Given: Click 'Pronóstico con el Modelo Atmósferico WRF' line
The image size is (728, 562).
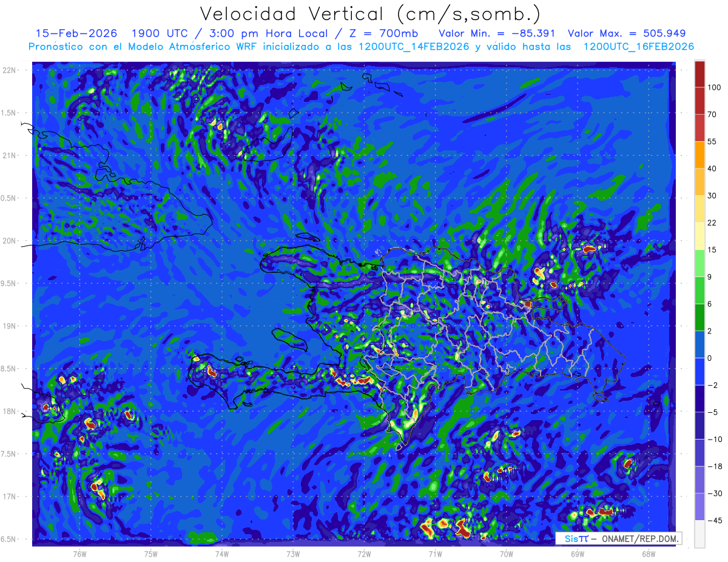Looking at the screenshot, I should 361,46.
